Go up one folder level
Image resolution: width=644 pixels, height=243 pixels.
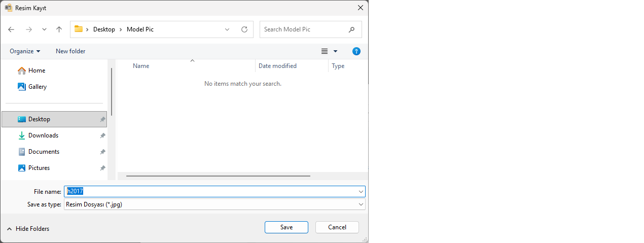click(x=59, y=29)
